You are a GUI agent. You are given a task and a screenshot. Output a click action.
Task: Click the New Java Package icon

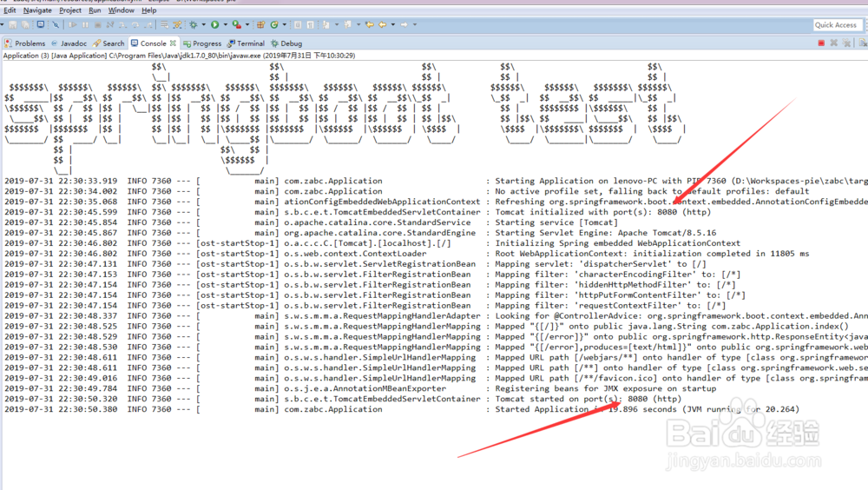(260, 25)
